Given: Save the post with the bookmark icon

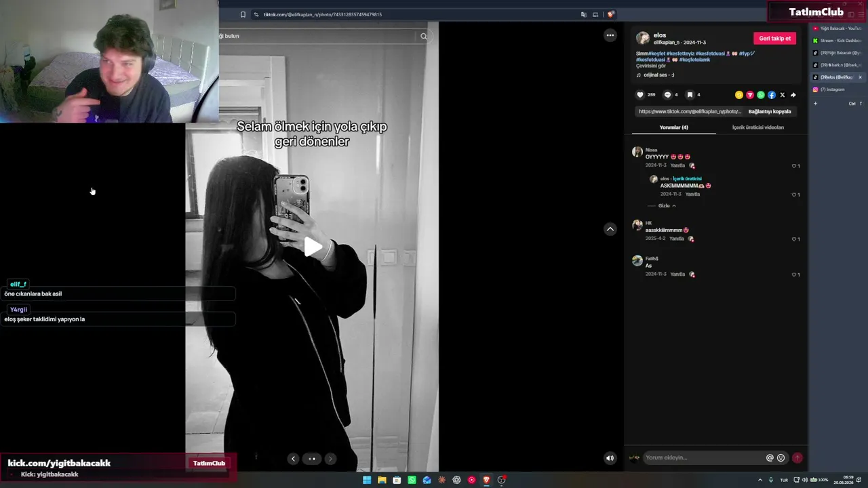Looking at the screenshot, I should pos(690,95).
